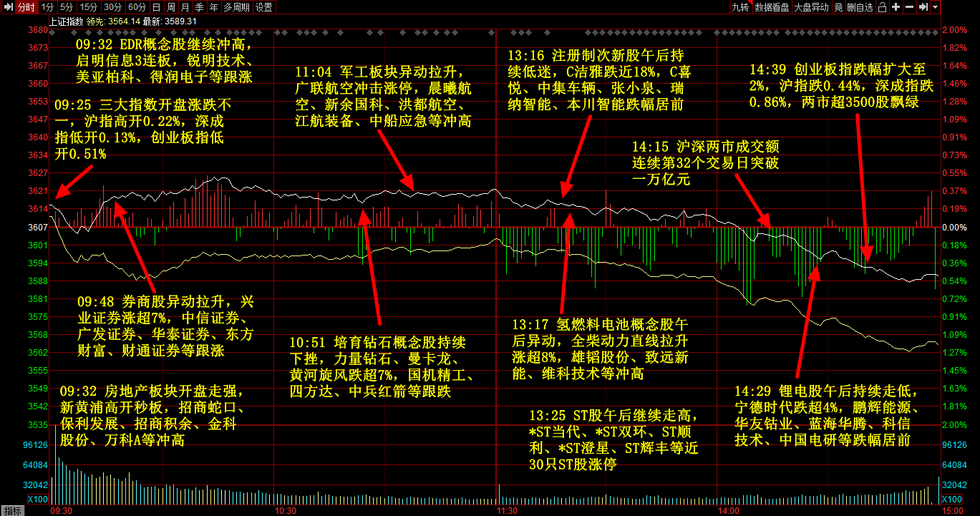Open the top-right dropdown arrow menu
The height and width of the screenshot is (516, 980).
(x=936, y=7)
